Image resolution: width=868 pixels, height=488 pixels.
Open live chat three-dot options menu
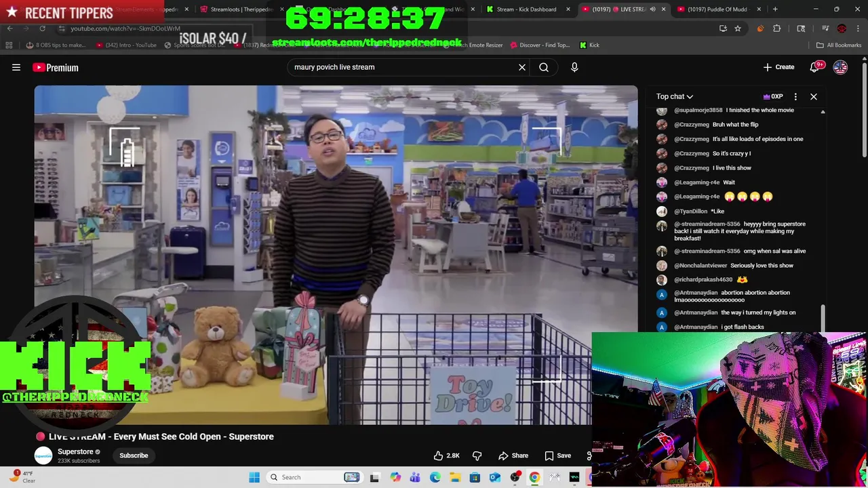pos(795,96)
